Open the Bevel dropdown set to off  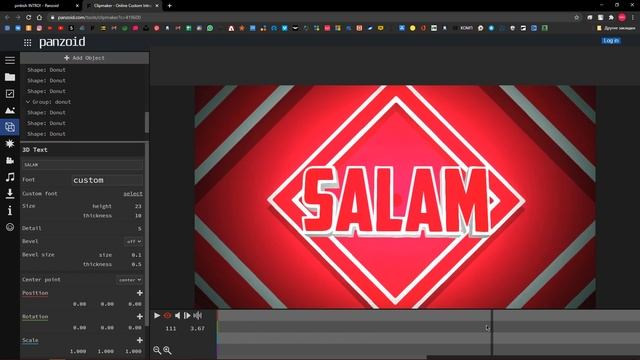pos(133,242)
